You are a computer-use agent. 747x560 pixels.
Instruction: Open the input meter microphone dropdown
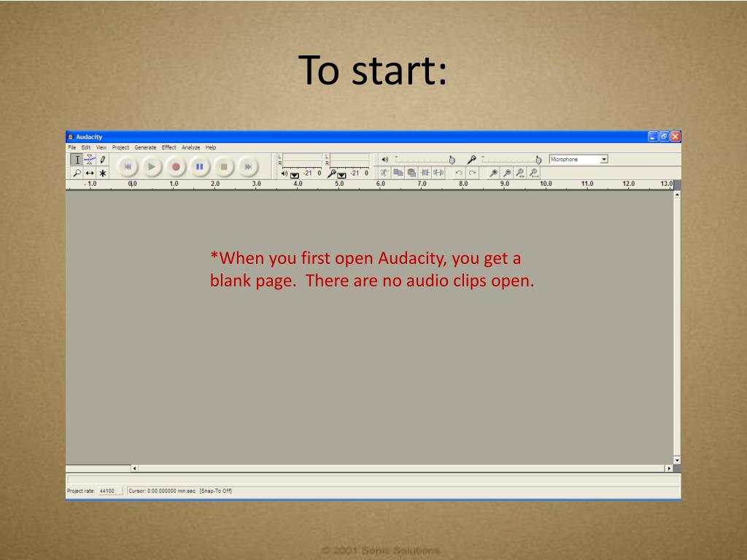pyautogui.click(x=341, y=175)
